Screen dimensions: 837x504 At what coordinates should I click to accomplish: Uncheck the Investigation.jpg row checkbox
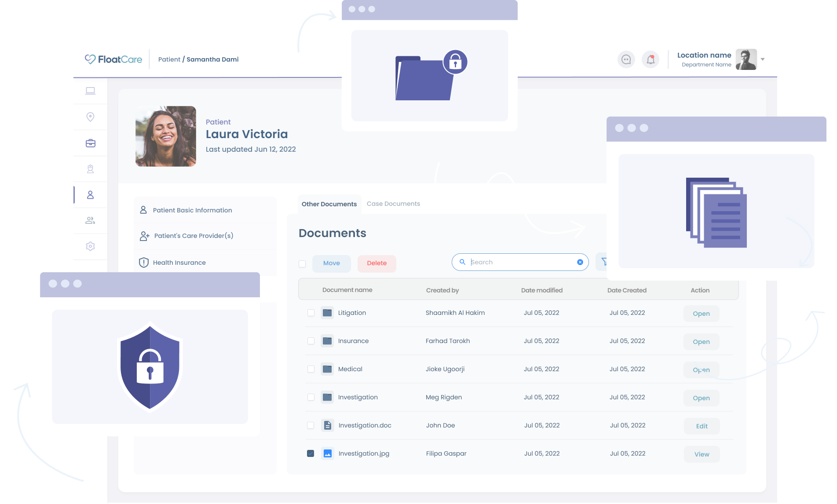[311, 453]
